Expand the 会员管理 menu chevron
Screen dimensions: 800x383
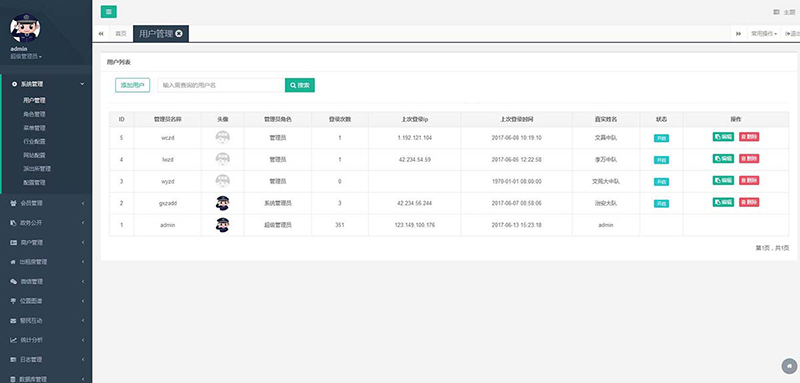(83, 203)
